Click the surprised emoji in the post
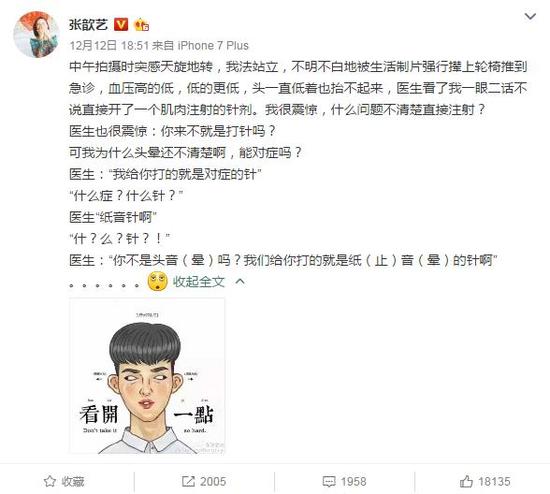 tap(157, 282)
